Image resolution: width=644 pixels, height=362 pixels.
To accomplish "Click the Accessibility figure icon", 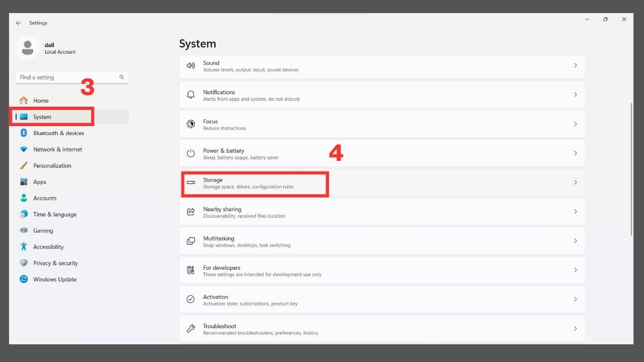I will pos(24,247).
